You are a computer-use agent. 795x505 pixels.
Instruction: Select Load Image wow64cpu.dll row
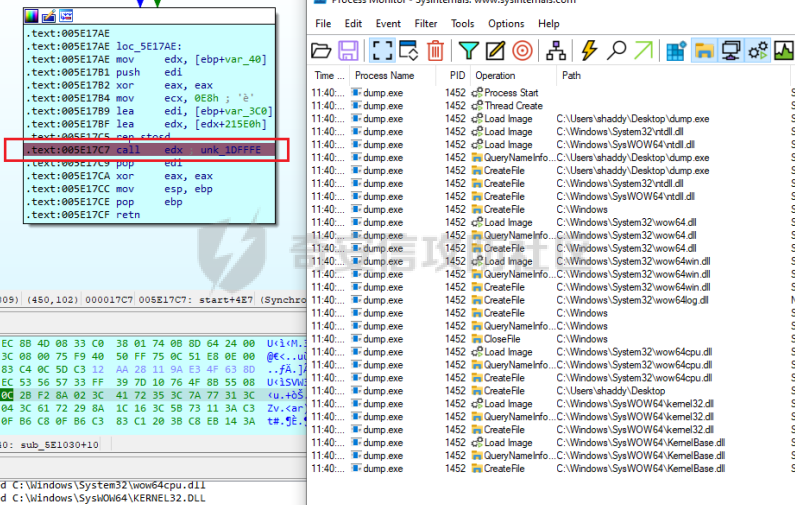[x=550, y=352]
